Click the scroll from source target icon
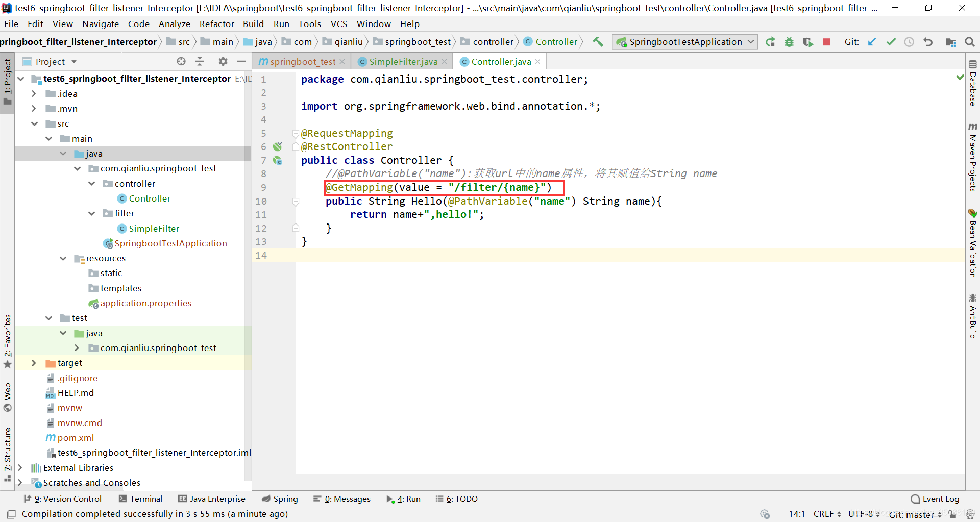This screenshot has height=522, width=980. tap(181, 61)
